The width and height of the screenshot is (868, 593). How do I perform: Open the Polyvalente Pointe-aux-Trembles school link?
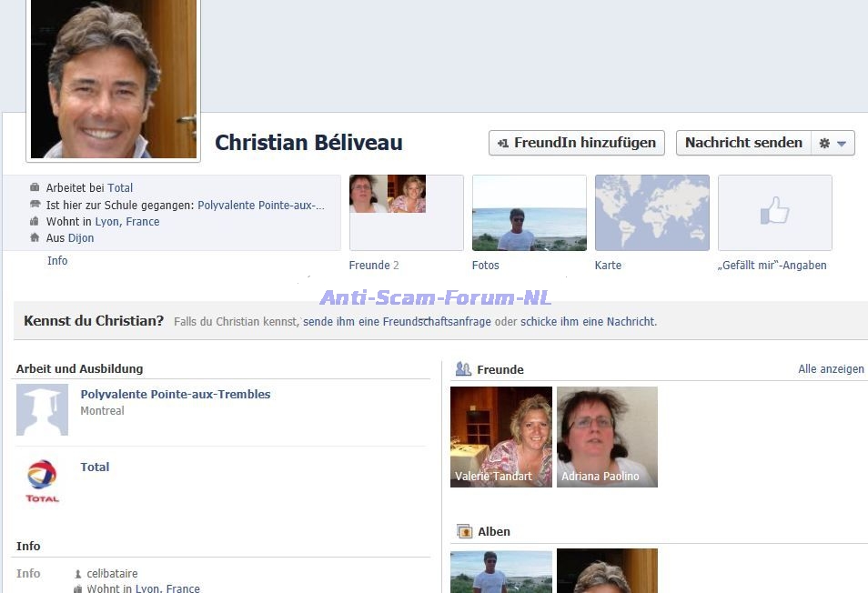176,395
